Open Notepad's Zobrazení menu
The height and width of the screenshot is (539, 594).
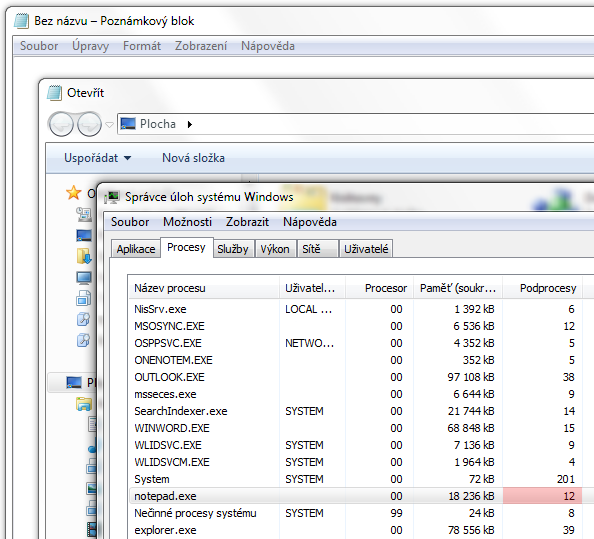(201, 46)
